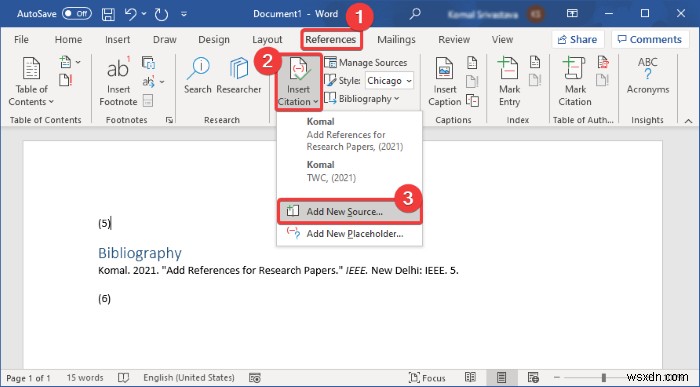
Task: Expand the Add Text dropdown arrow
Action: click(78, 62)
